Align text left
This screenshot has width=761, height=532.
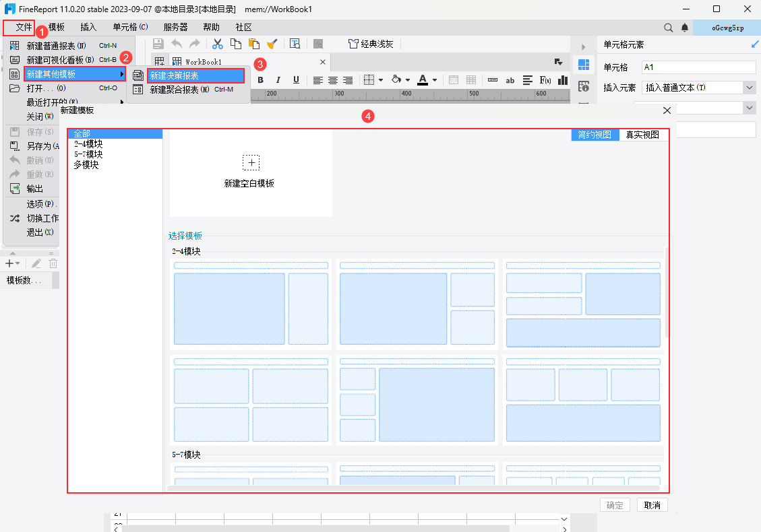point(318,80)
